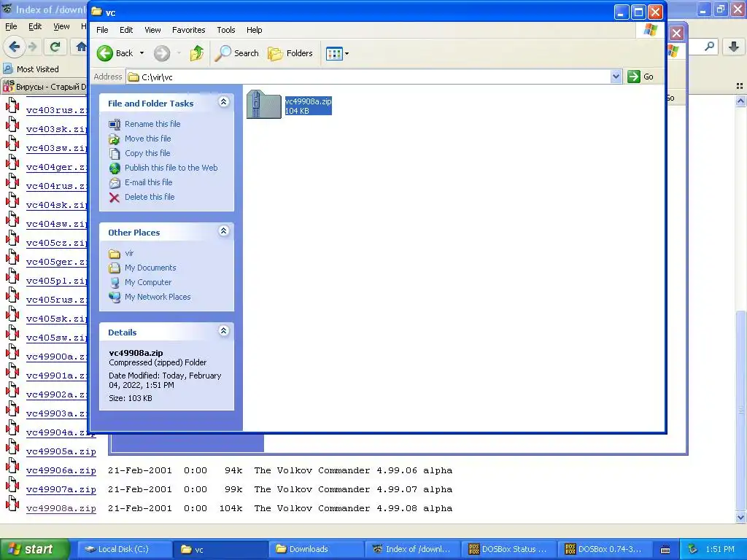
Task: Click the Back arrow in the vc window
Action: point(105,53)
